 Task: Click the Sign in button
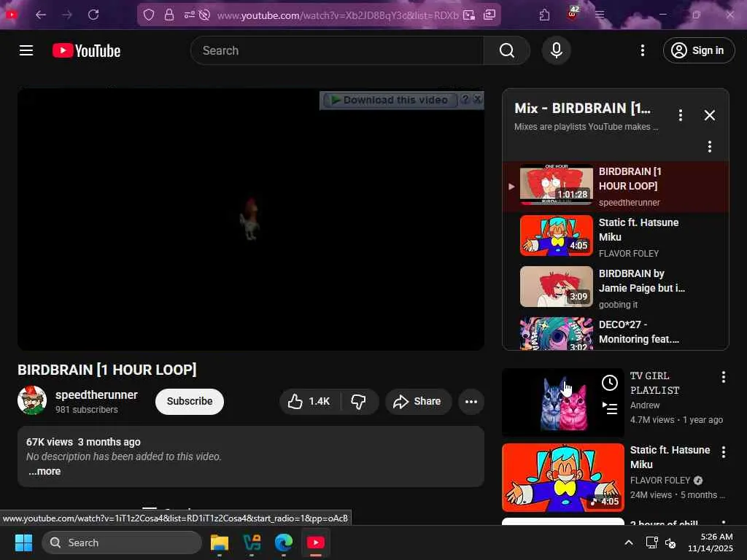click(698, 50)
